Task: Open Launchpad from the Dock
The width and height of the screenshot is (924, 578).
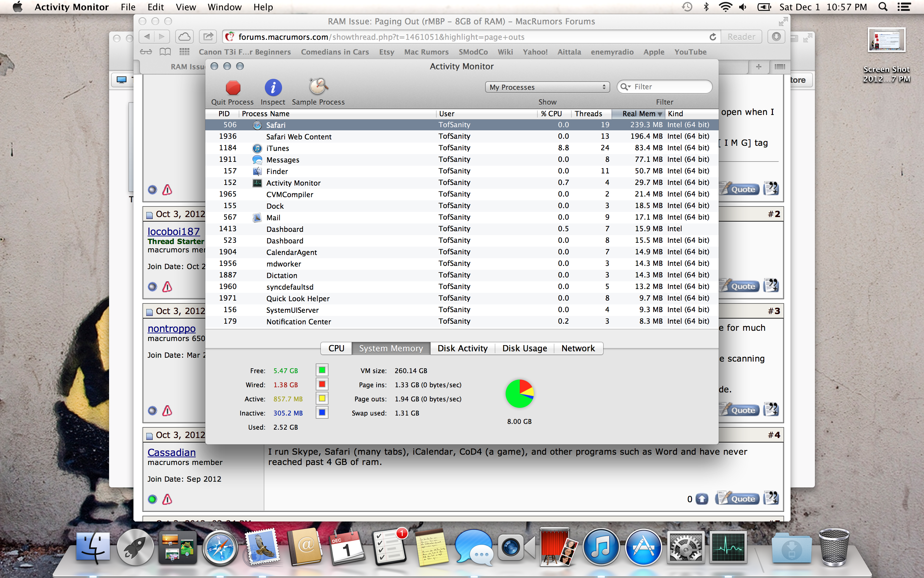Action: tap(135, 547)
